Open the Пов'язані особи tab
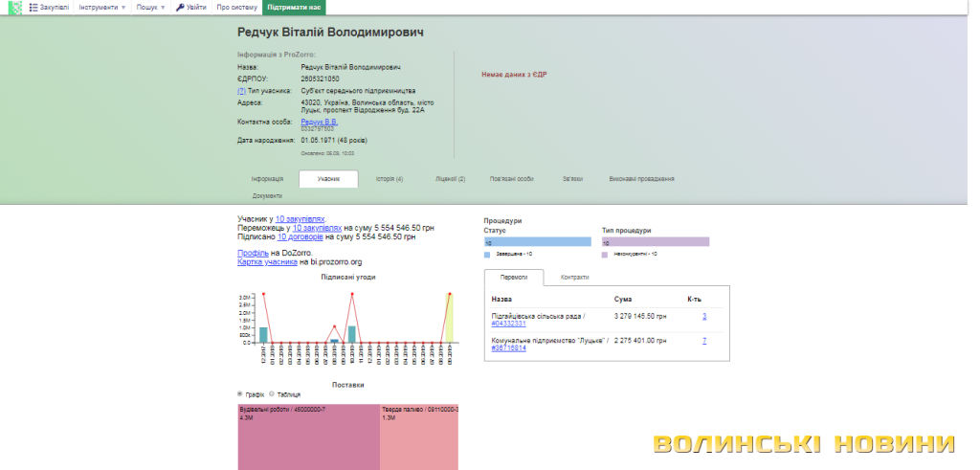 click(511, 179)
